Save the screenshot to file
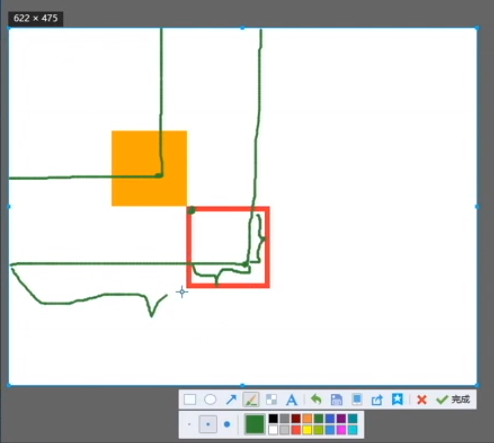This screenshot has width=494, height=443. pyautogui.click(x=336, y=399)
